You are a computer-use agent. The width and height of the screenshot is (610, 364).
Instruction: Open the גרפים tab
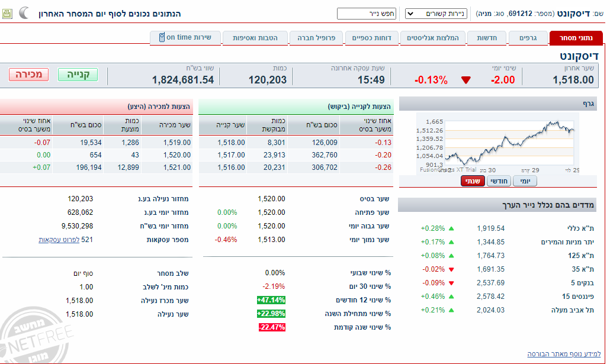click(528, 38)
